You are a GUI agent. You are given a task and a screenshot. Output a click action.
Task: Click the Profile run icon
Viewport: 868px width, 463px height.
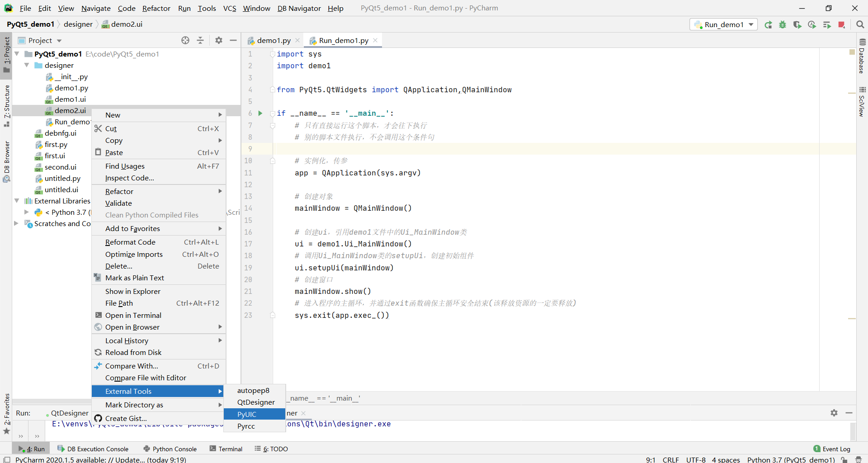812,25
